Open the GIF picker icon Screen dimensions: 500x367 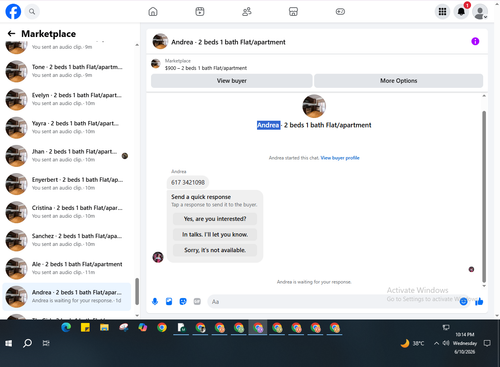(x=197, y=302)
